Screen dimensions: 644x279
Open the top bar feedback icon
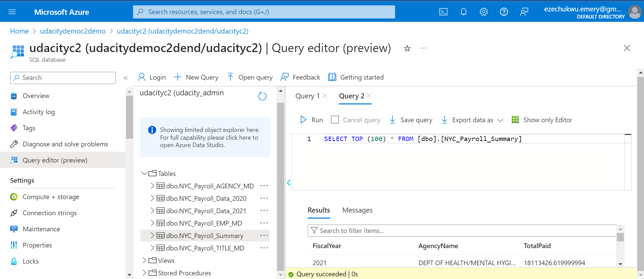coord(524,12)
